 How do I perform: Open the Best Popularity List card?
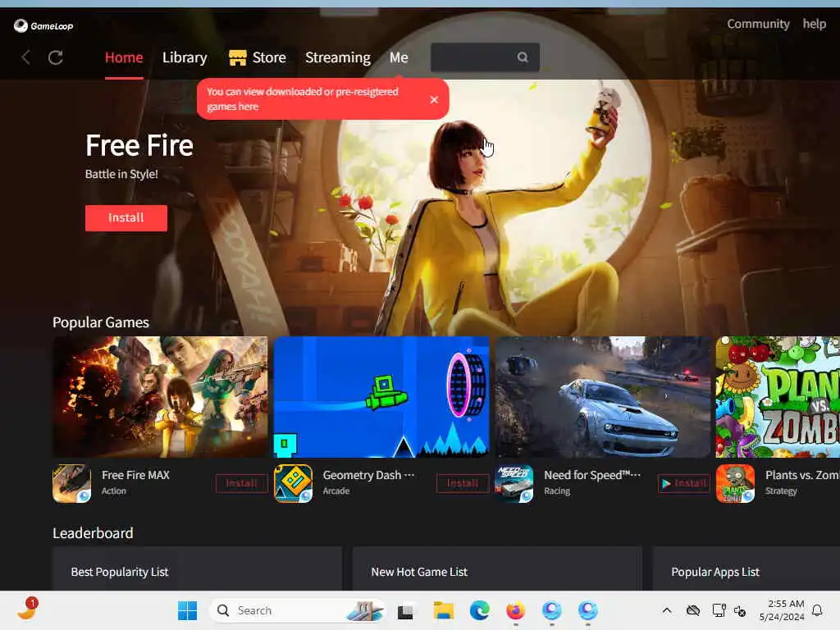point(197,569)
